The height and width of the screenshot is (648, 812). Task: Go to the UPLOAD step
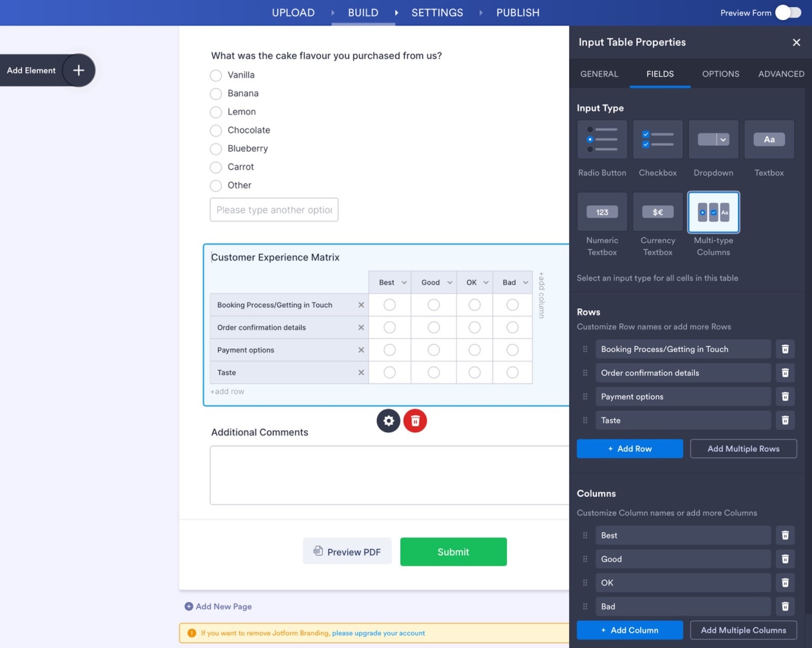point(293,13)
